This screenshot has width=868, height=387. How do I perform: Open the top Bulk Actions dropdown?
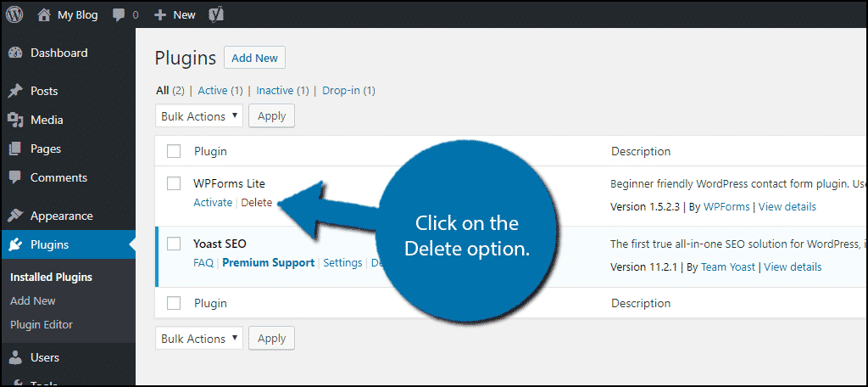click(x=199, y=116)
